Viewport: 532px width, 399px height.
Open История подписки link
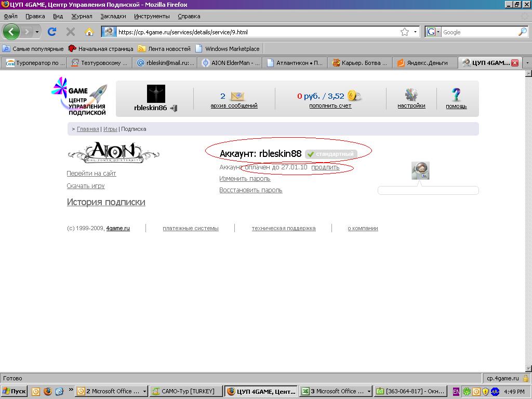click(x=106, y=202)
